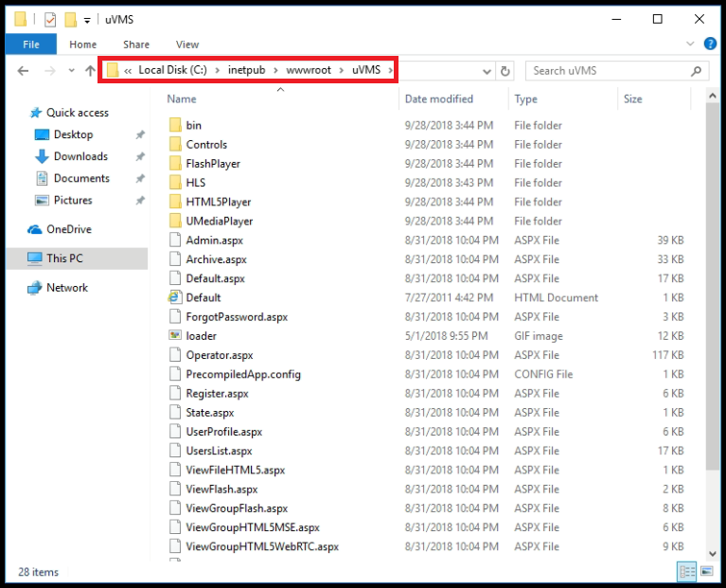Click the pin icon beside Desktop
The height and width of the screenshot is (588, 726).
[140, 134]
